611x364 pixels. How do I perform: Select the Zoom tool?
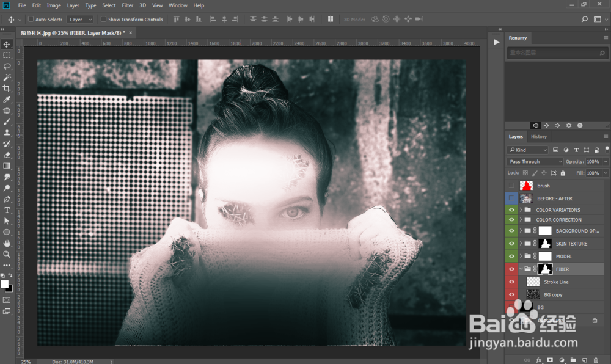tap(7, 254)
